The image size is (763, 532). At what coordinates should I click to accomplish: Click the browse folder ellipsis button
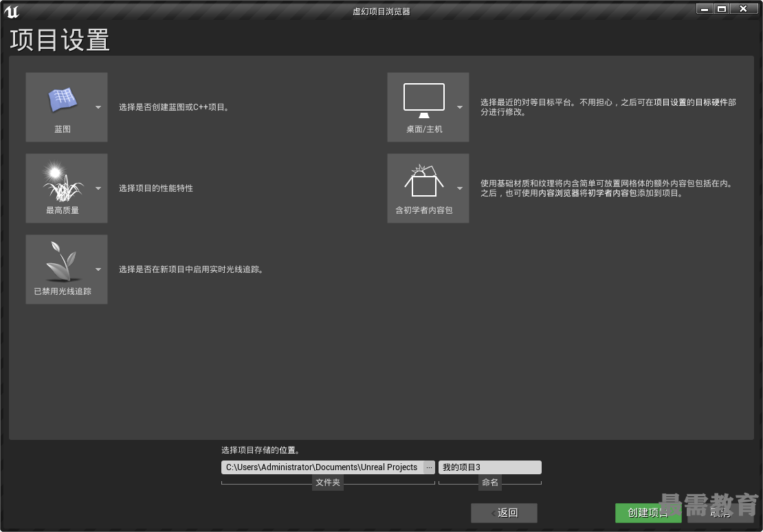[429, 467]
